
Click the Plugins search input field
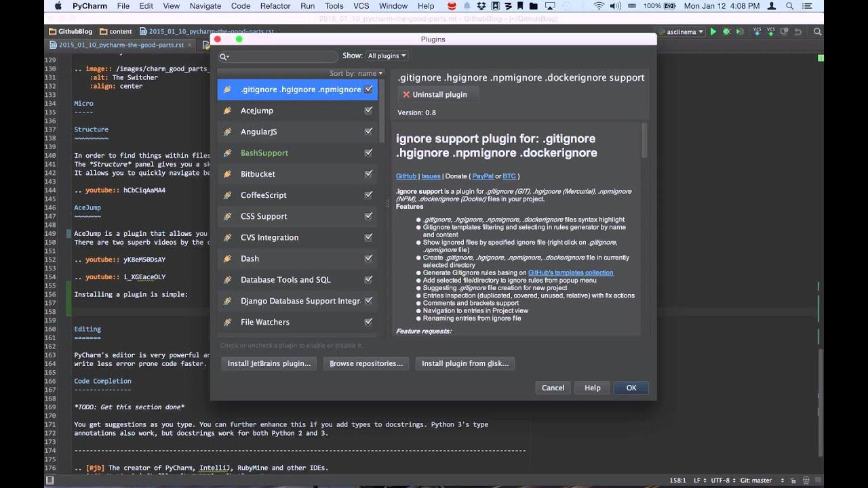pyautogui.click(x=278, y=57)
